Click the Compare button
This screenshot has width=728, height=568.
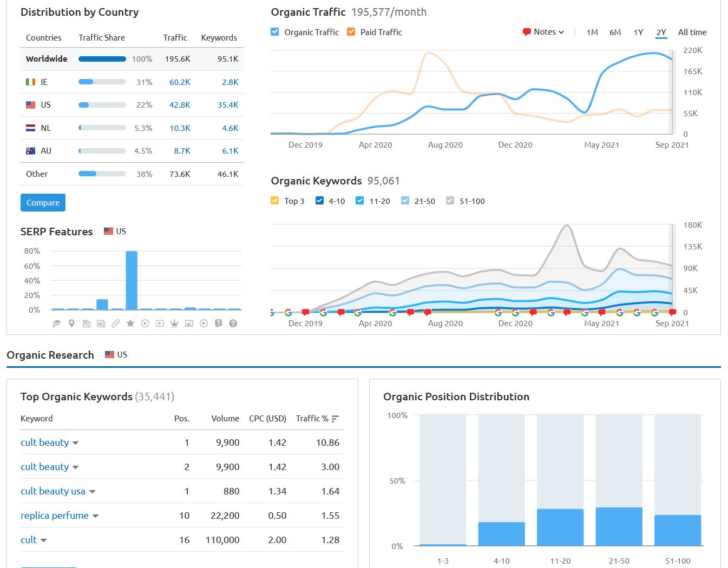tap(43, 203)
